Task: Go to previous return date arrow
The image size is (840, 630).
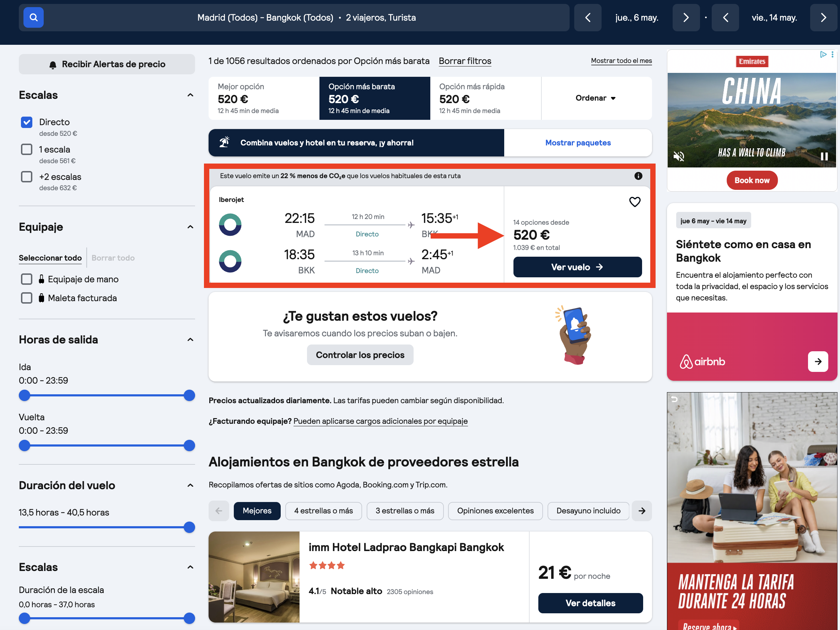Action: (725, 17)
